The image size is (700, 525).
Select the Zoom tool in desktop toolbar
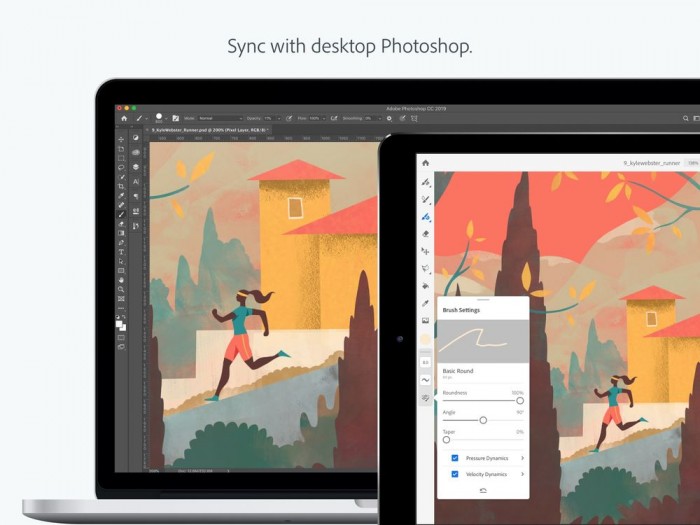click(121, 290)
